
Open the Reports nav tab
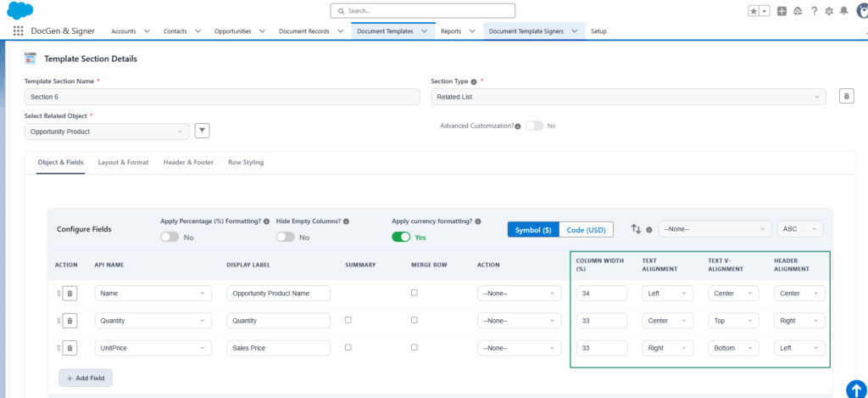[451, 31]
